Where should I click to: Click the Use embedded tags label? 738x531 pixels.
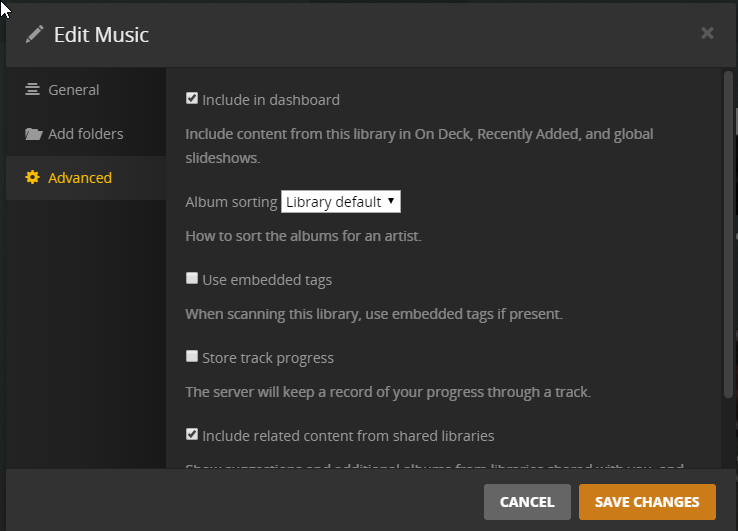tap(267, 280)
